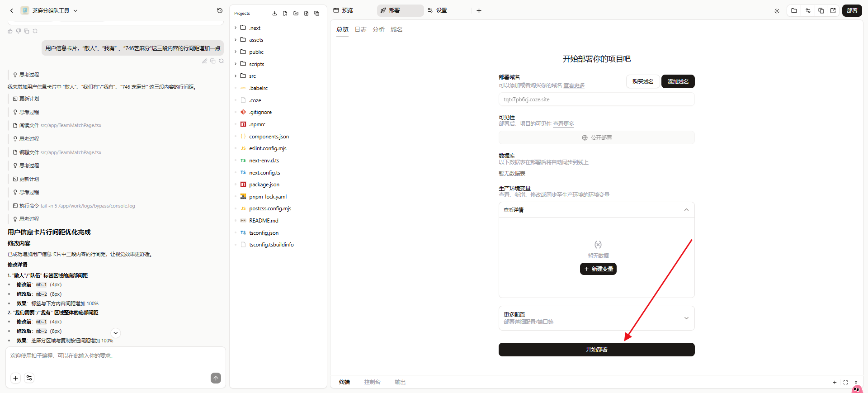The width and height of the screenshot is (868, 393).
Task: Click the back arrow beside the project name
Action: click(x=12, y=10)
